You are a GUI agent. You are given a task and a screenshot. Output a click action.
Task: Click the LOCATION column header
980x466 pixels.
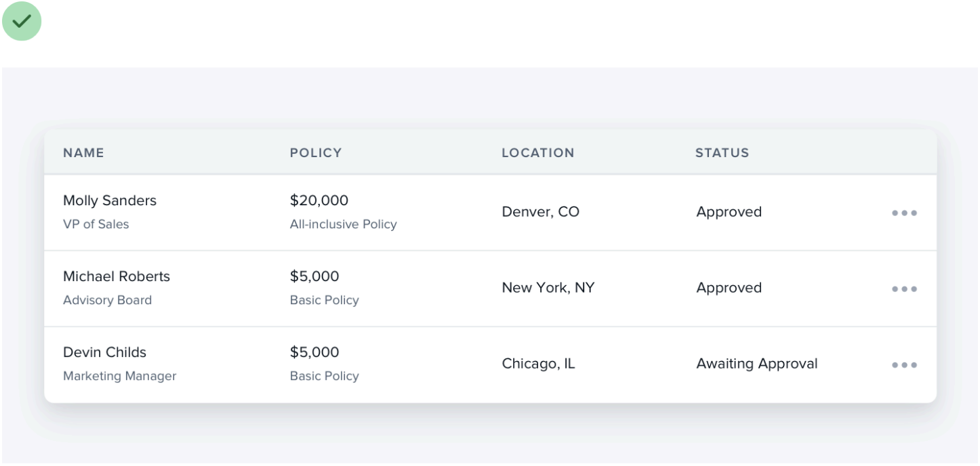tap(537, 153)
